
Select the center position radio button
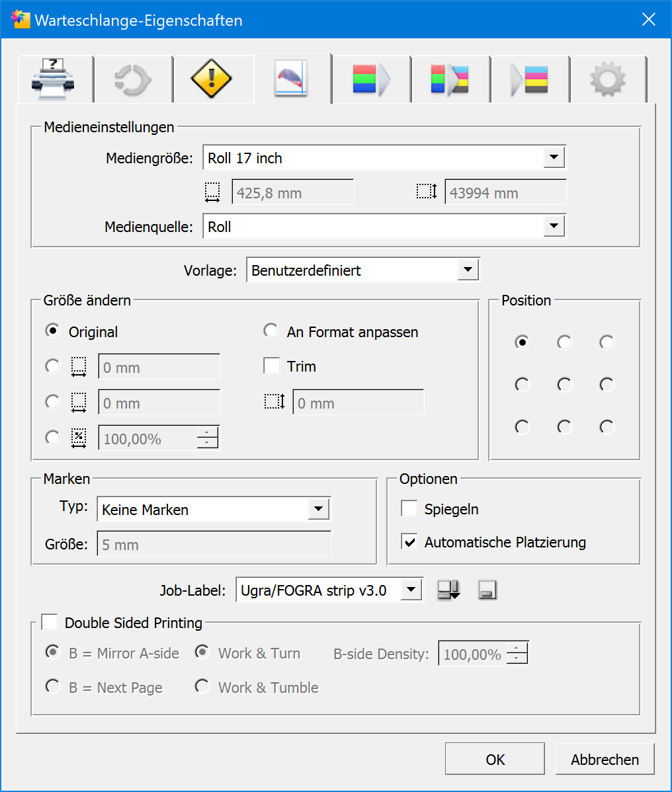click(x=564, y=384)
